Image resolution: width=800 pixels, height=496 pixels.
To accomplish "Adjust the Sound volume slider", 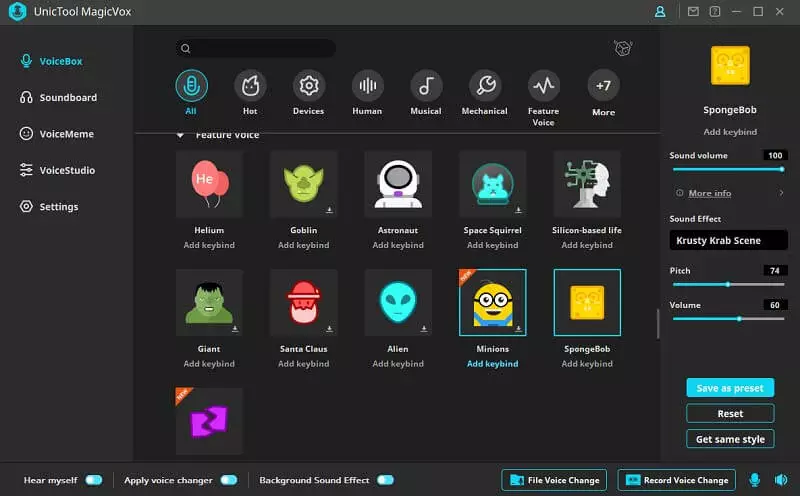I will (x=729, y=169).
